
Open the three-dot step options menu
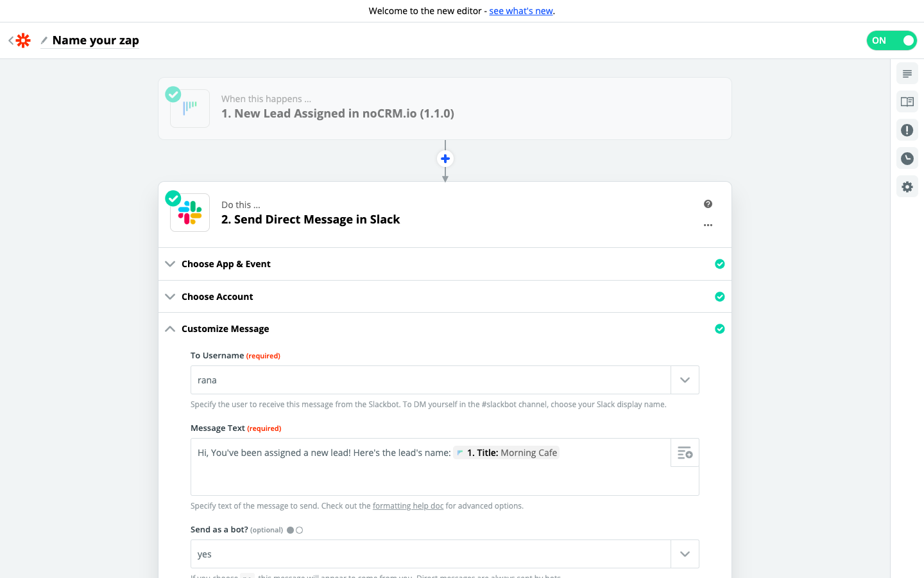tap(708, 225)
